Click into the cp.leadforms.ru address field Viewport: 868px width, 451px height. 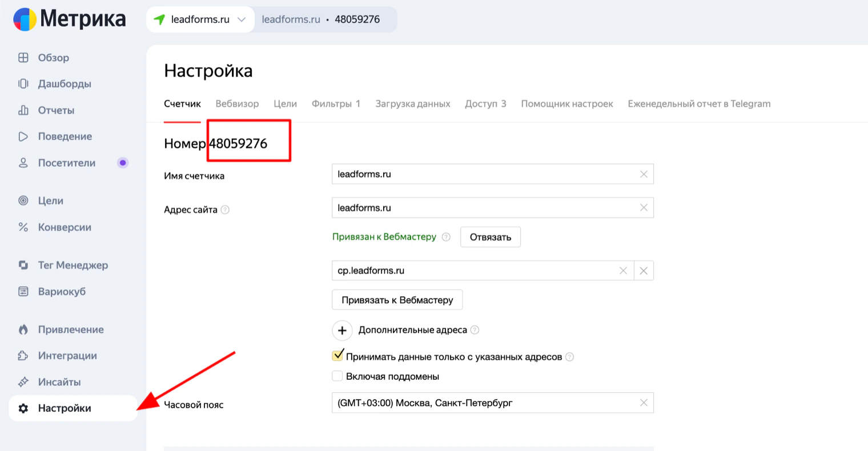pos(482,271)
